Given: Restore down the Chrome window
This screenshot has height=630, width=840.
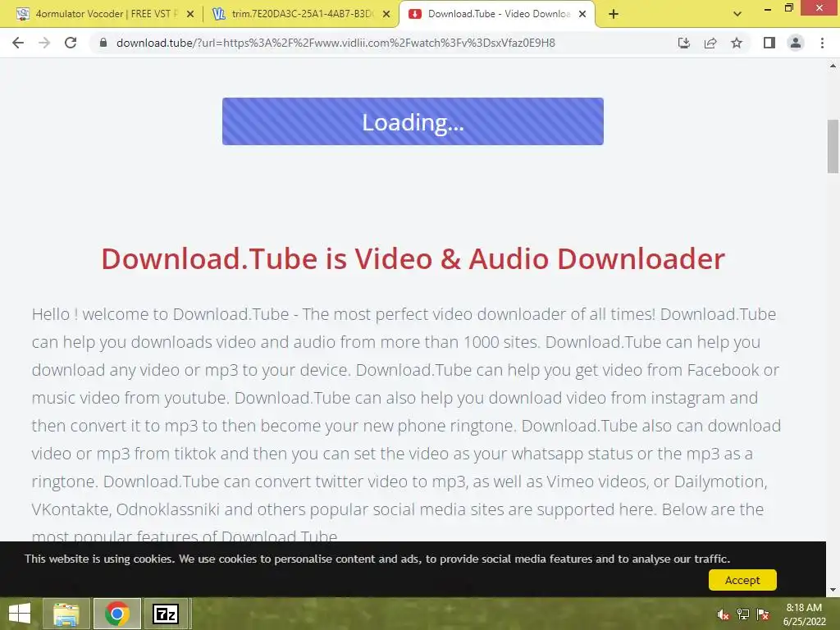Looking at the screenshot, I should coord(788,8).
